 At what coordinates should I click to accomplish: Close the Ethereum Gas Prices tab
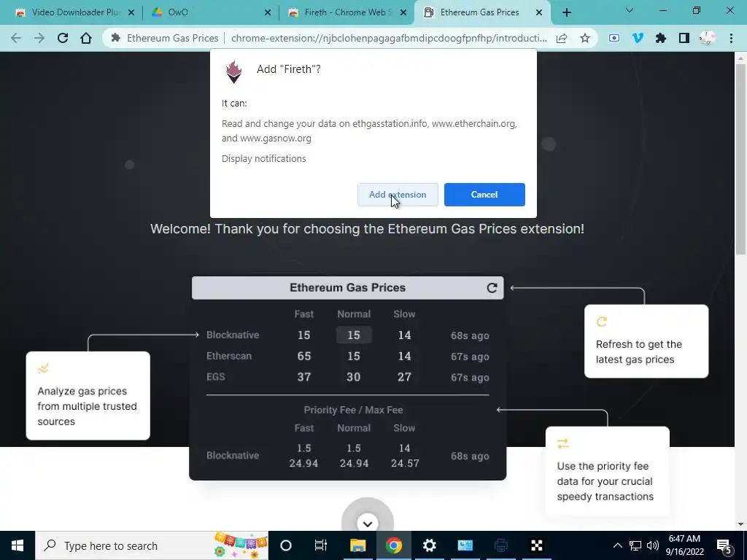coord(539,12)
